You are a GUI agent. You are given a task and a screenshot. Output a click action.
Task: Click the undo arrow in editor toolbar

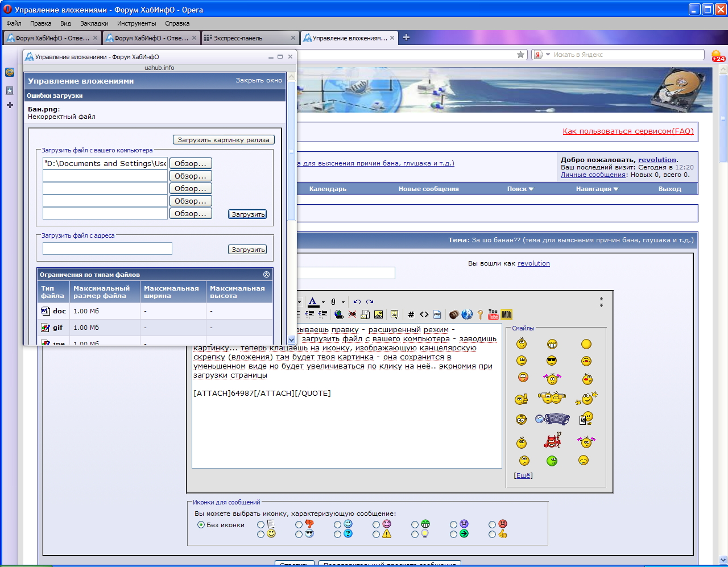point(357,302)
